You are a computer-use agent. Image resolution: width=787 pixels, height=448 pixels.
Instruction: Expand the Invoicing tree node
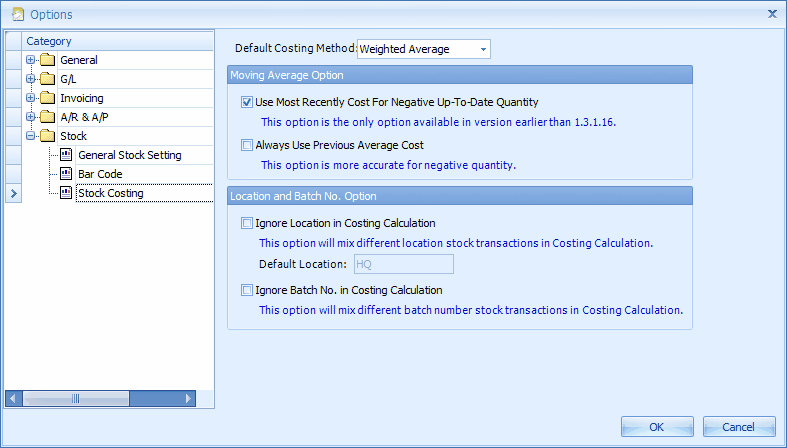click(x=31, y=98)
